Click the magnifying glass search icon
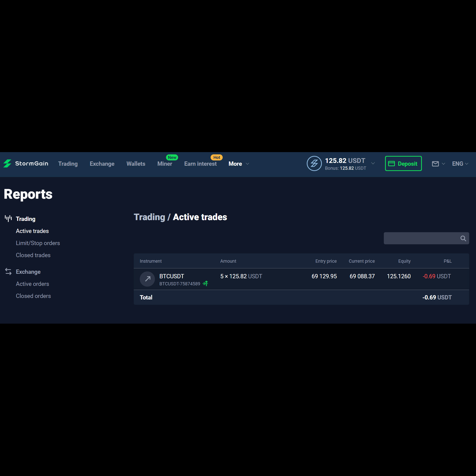The width and height of the screenshot is (476, 476). point(463,238)
